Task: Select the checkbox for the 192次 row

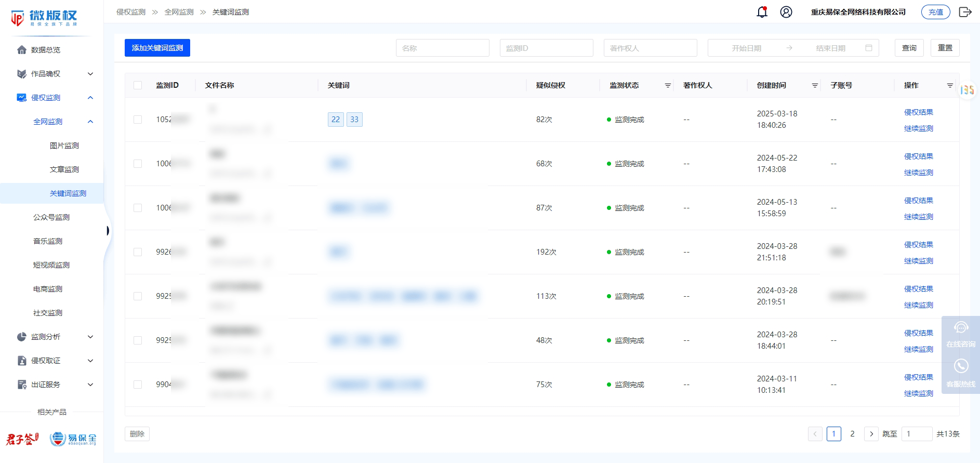Action: [x=138, y=252]
